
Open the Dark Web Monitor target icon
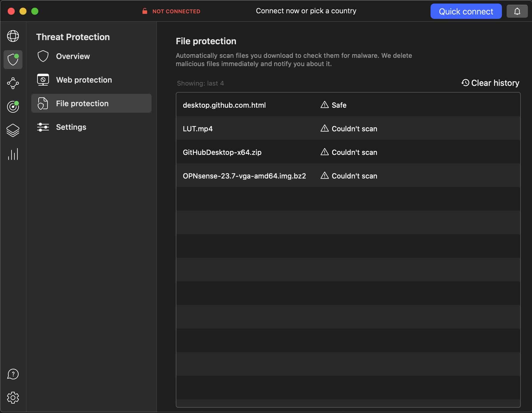click(13, 107)
